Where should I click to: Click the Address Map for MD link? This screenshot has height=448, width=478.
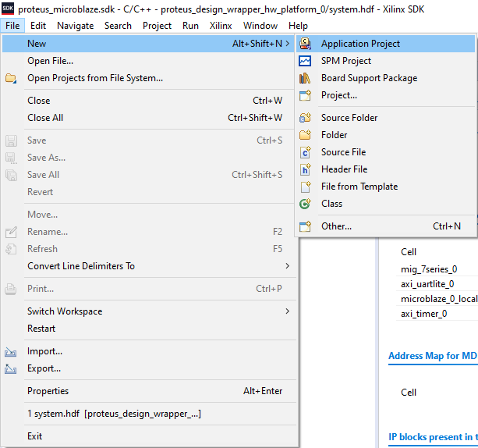(x=432, y=356)
